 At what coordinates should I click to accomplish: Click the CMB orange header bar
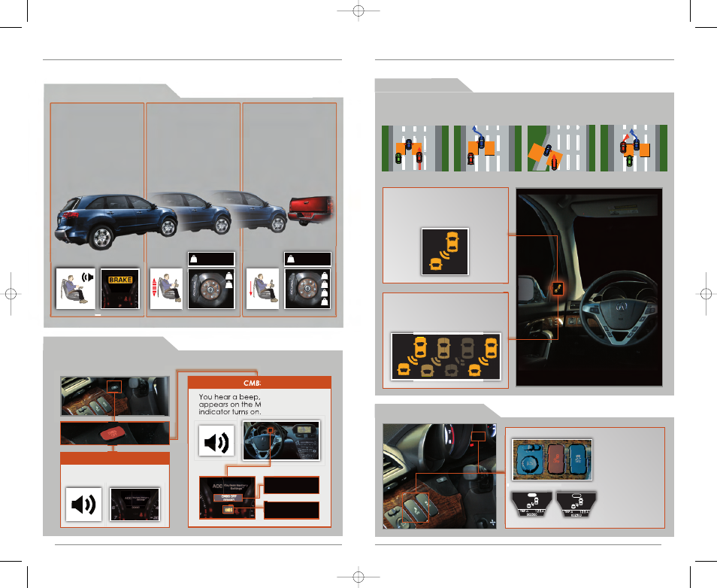tap(259, 382)
